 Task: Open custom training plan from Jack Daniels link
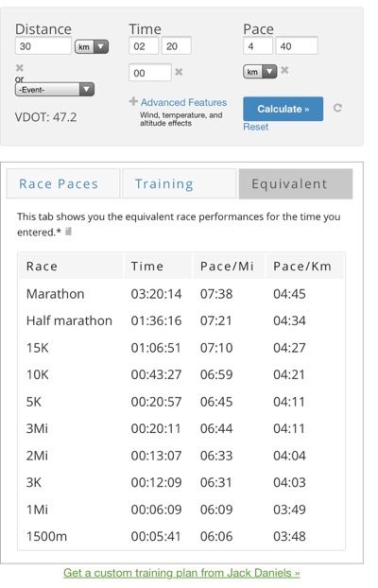(181, 573)
